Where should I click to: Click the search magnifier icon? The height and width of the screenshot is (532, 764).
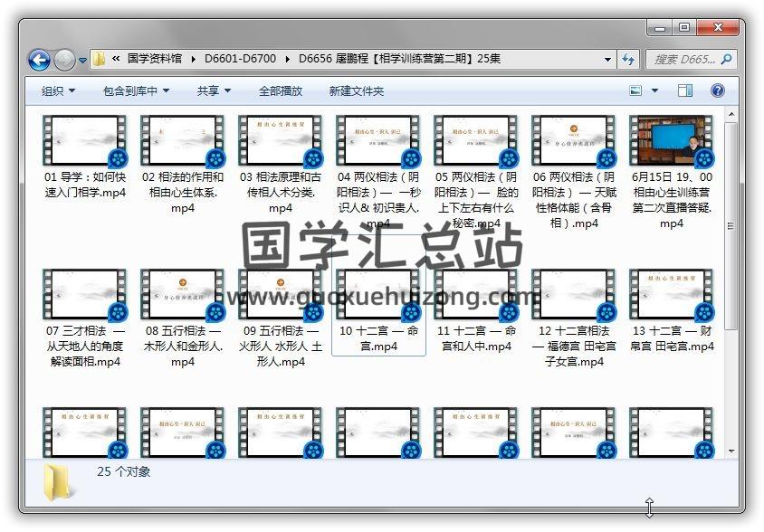[725, 60]
